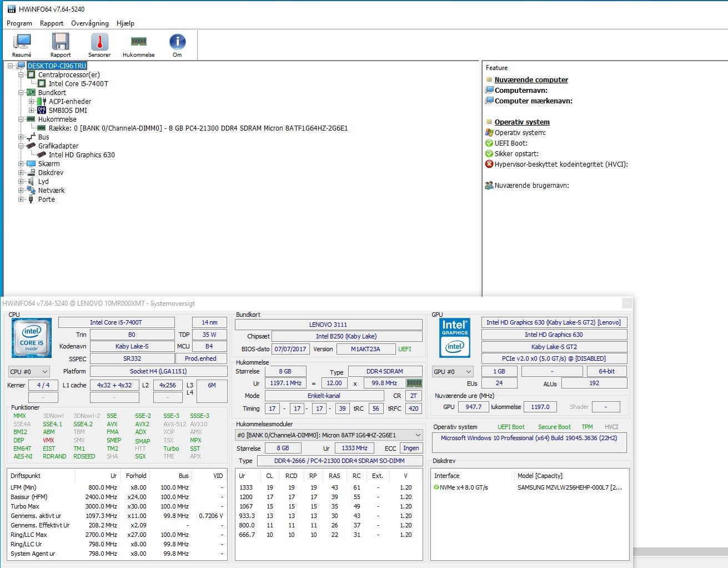Open the Program menu
This screenshot has width=728, height=568.
click(x=19, y=23)
